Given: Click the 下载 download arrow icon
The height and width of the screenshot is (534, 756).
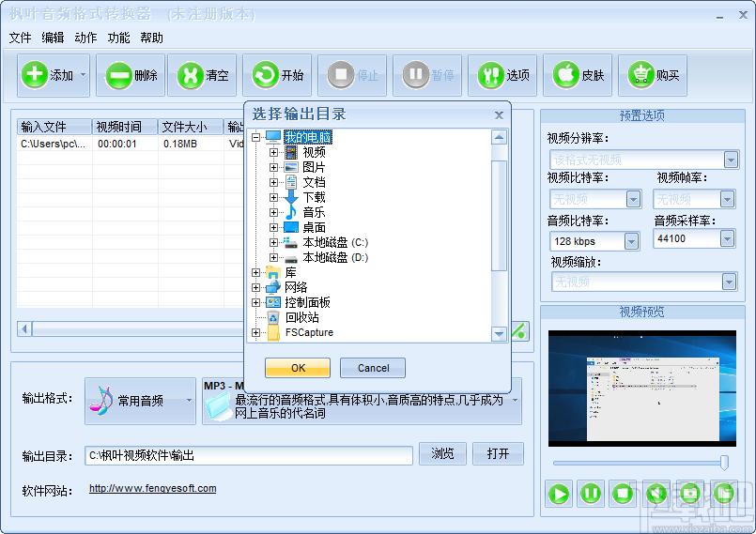Looking at the screenshot, I should [x=291, y=197].
